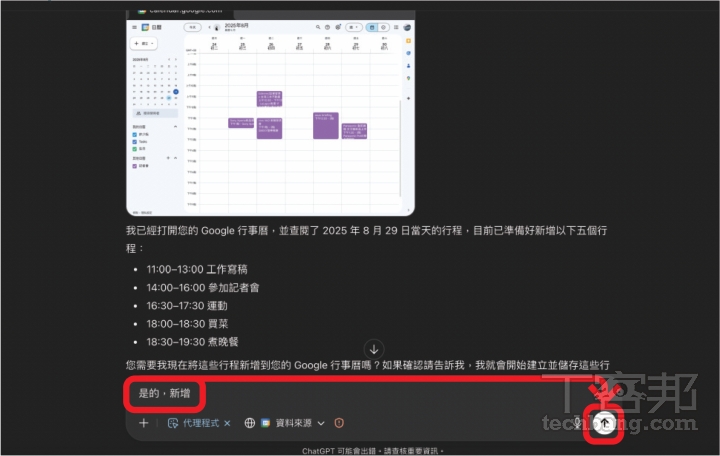
Task: Select the line 18:00–18:30 買菜
Action: pyautogui.click(x=187, y=324)
